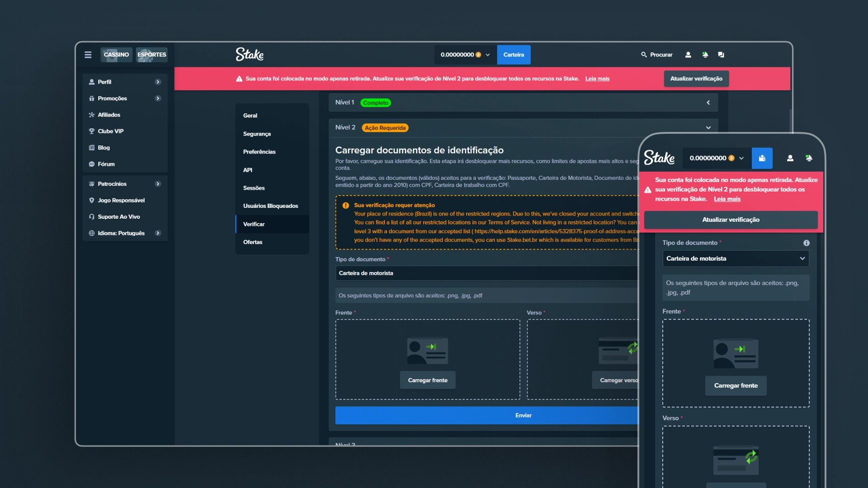Open the desktop chat bubble icon
Image resolution: width=868 pixels, height=488 pixels.
coord(721,55)
